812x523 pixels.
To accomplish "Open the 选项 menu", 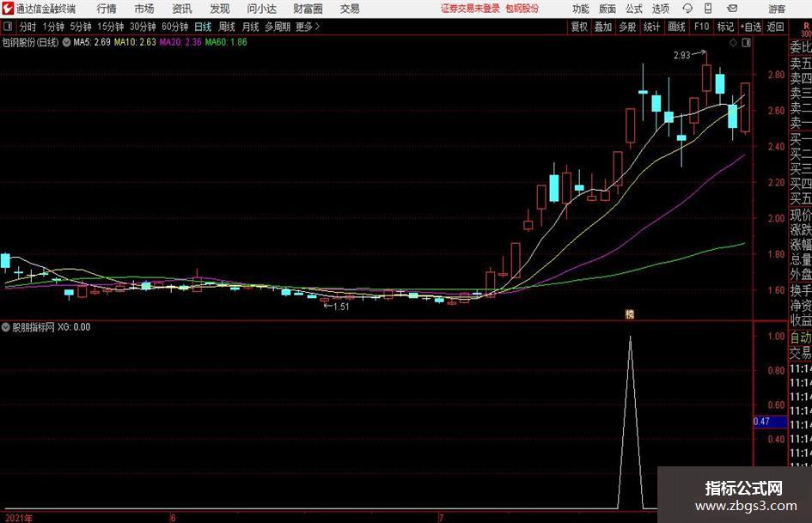I will [660, 9].
